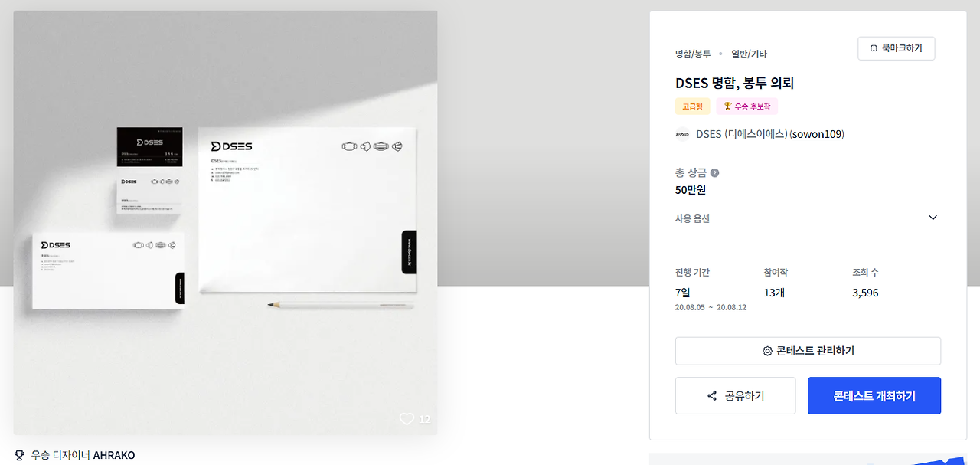Open designer AHRAKO's name
The width and height of the screenshot is (980, 465).
[x=114, y=455]
